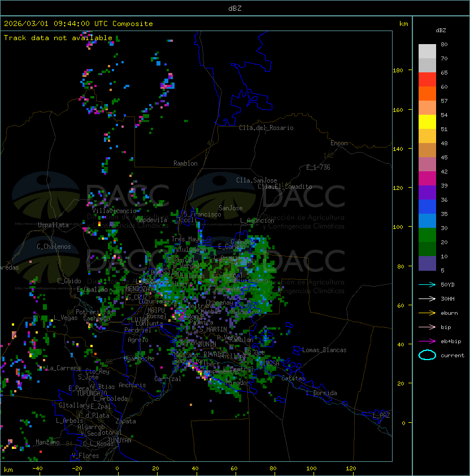470x476 pixels.
Task: Select the Clla.del_Rosario location label
Action: tap(266, 128)
